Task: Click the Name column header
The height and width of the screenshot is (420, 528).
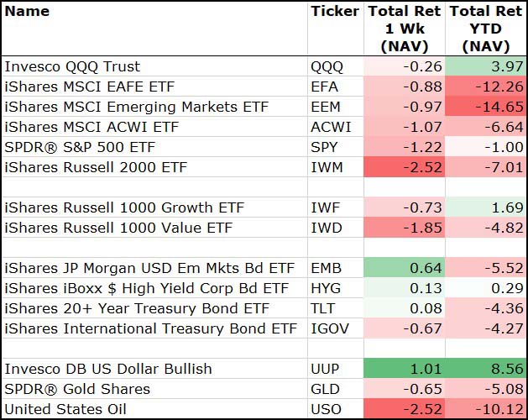Action: 28,12
